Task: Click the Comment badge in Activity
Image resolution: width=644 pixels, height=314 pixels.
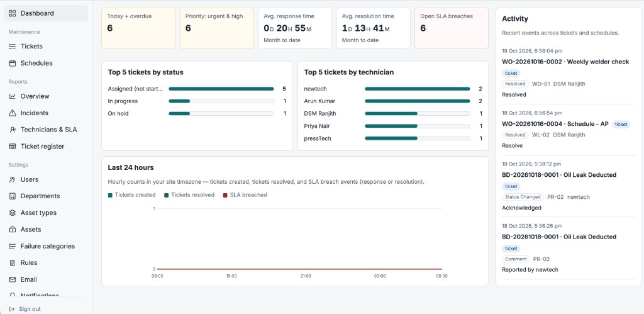Action: click(x=516, y=259)
